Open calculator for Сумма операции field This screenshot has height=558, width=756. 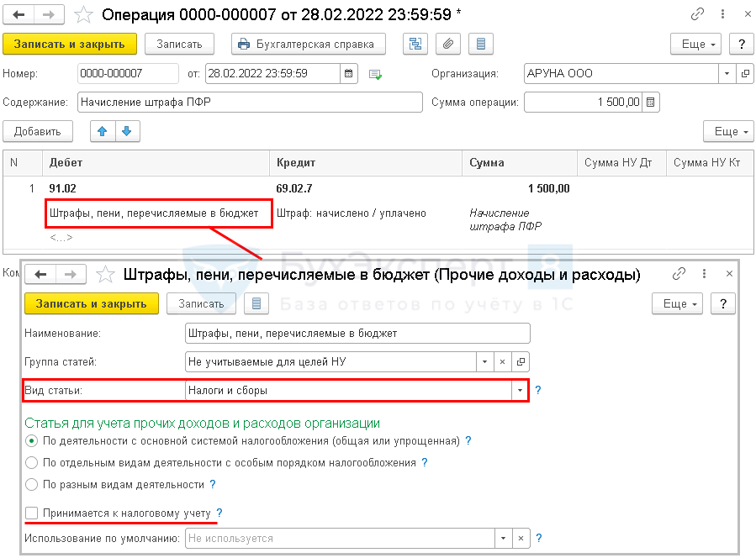pos(652,103)
